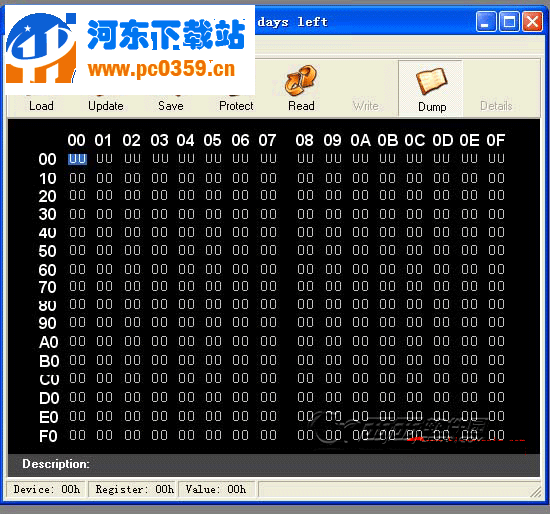This screenshot has width=550, height=514.
Task: Select highlighted cell at row 00 column 00
Action: point(77,159)
